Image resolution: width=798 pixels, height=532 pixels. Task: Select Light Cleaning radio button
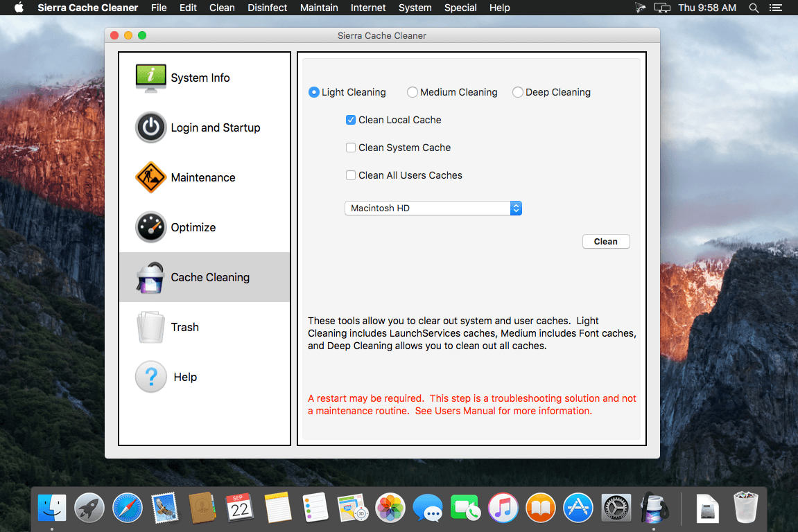(x=314, y=92)
